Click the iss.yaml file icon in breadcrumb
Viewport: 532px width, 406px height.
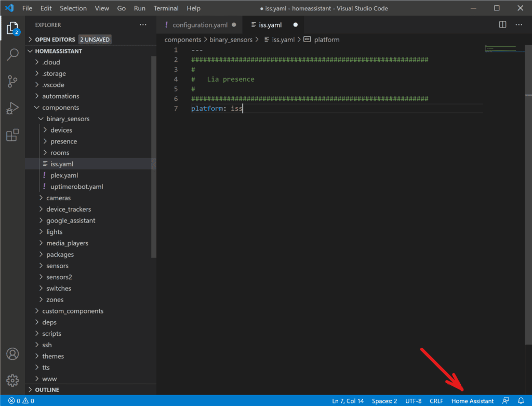(267, 40)
